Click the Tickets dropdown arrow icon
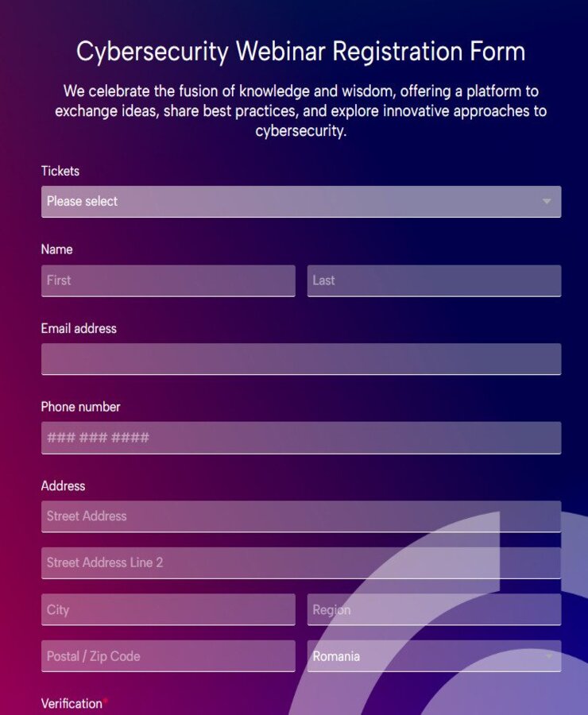 coord(547,202)
